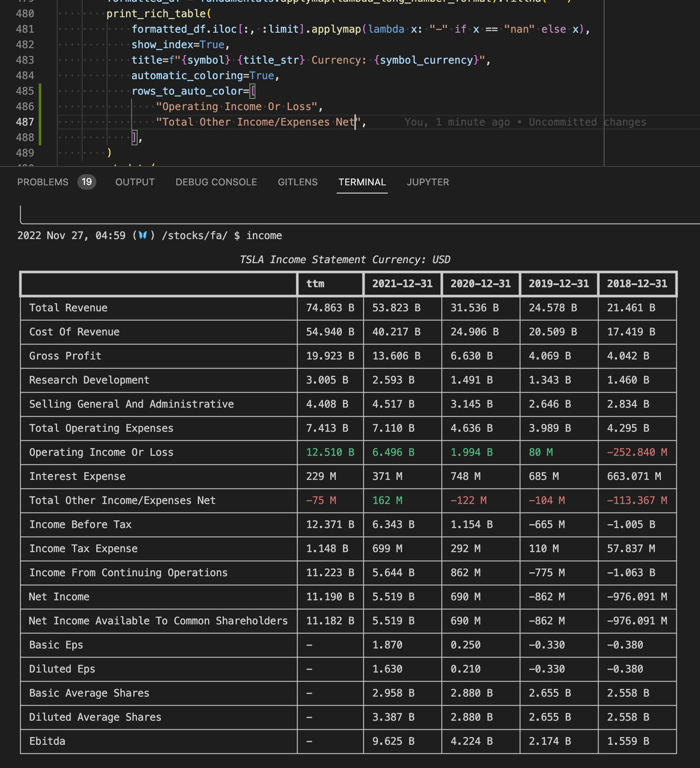
Task: Click the '3.387 B' diluted shares value
Action: 393,717
